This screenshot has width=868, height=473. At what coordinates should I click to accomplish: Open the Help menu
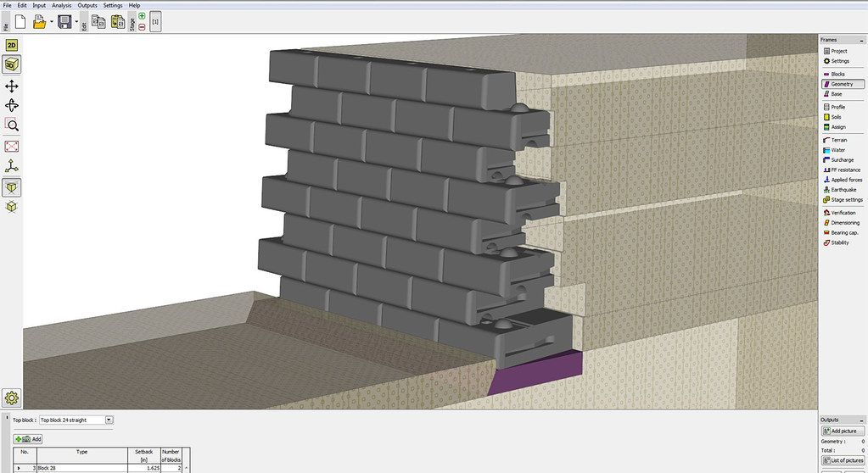pos(134,5)
